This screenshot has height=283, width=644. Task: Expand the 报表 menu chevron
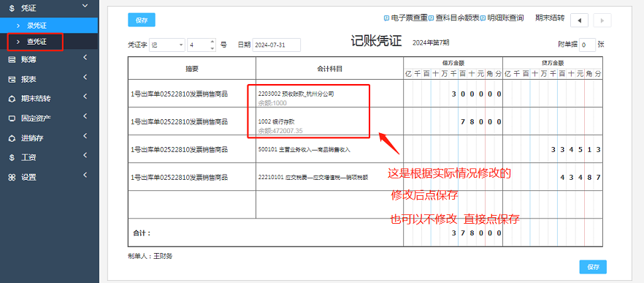click(x=85, y=78)
